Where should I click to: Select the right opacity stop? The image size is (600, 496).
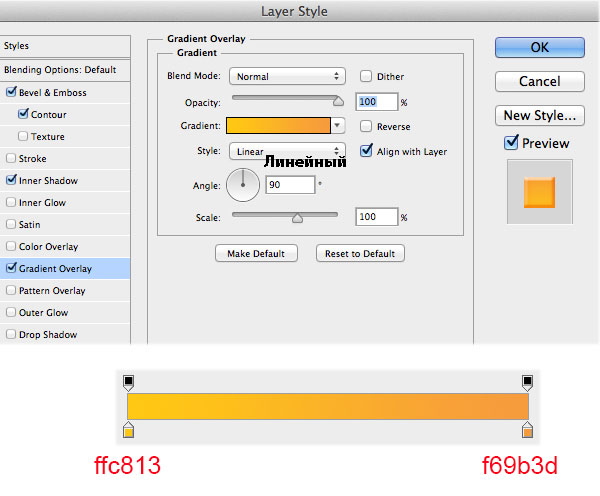527,383
